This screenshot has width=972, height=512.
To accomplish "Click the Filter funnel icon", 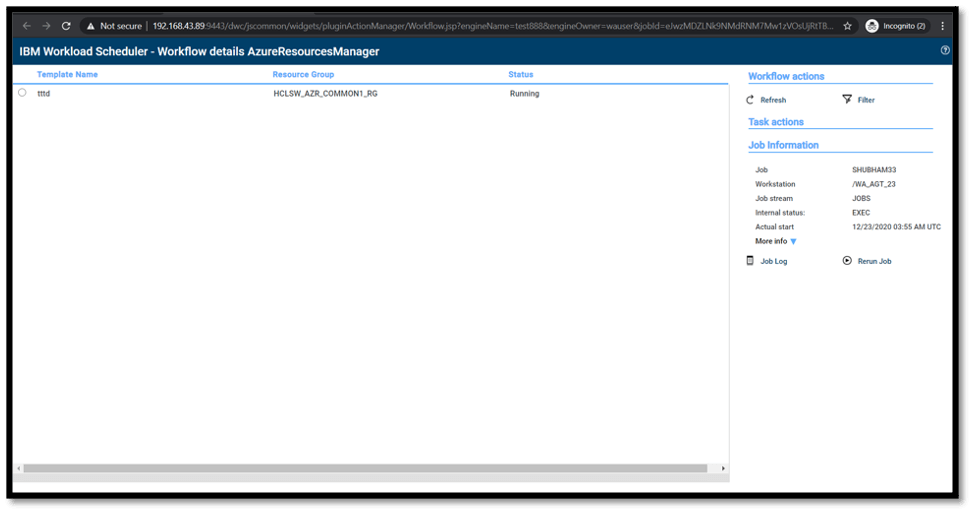I will pos(847,99).
